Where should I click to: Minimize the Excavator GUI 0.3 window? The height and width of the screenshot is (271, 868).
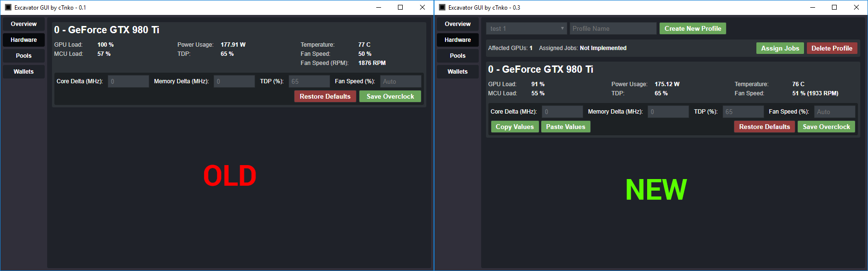tap(813, 7)
